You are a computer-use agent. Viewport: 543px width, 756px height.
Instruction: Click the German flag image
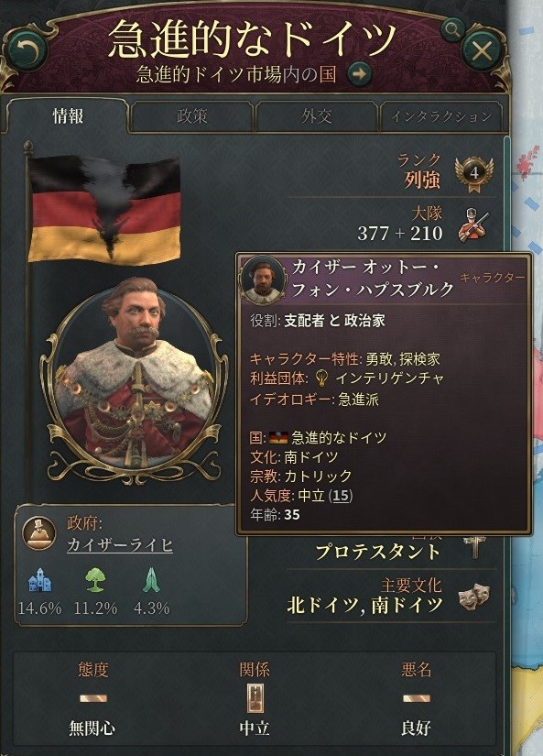coord(104,210)
